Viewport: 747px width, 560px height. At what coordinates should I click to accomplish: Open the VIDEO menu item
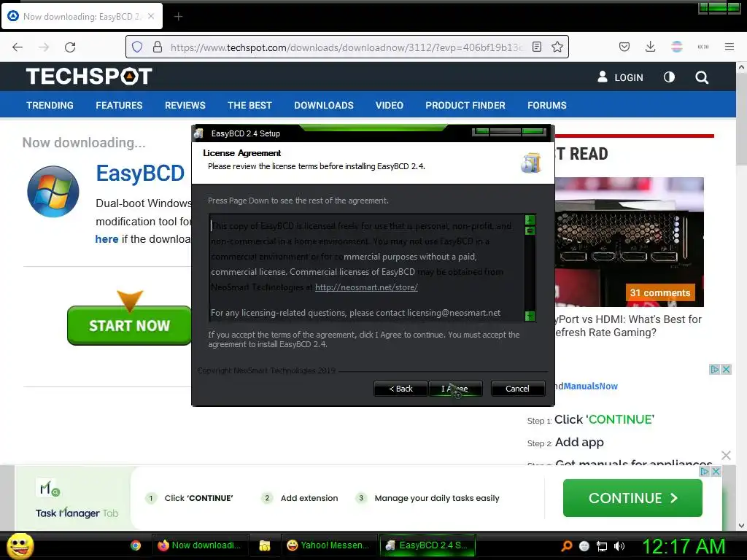pos(390,105)
